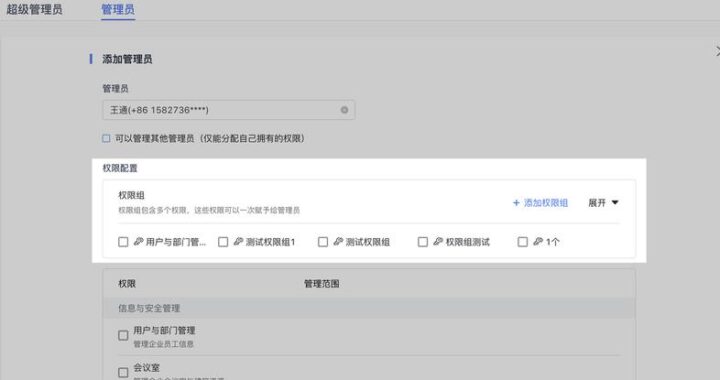Viewport: 720px width, 380px height.
Task: Expand the 展开 permission group dropdown
Action: click(x=603, y=203)
